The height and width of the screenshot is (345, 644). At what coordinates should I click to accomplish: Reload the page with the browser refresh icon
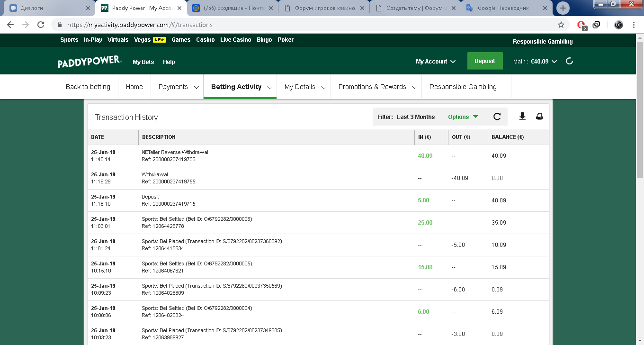tap(41, 25)
